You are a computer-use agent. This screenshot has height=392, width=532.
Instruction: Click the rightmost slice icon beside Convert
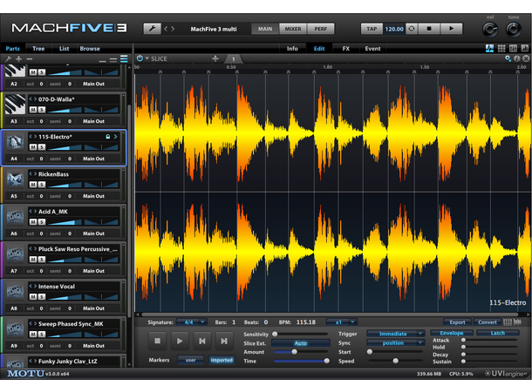pos(517,322)
